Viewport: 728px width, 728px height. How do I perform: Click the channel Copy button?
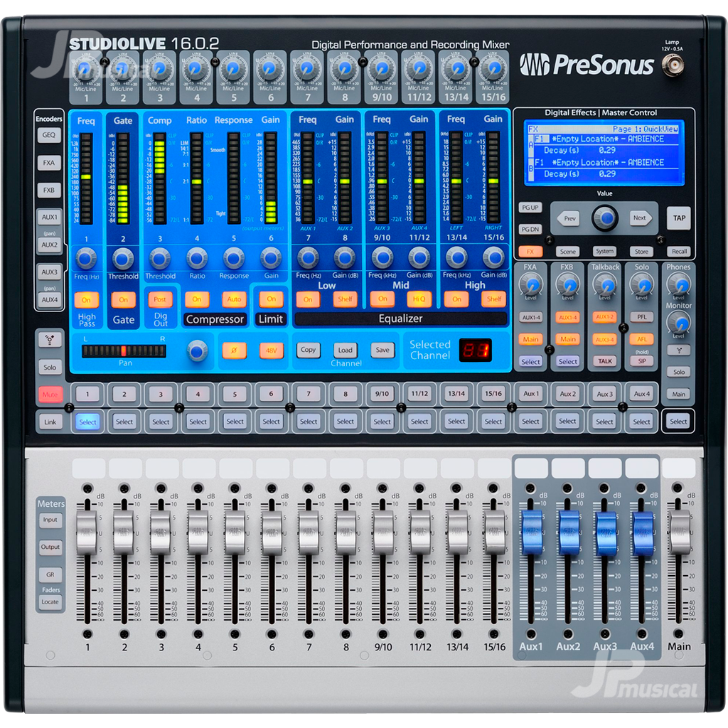pos(308,350)
